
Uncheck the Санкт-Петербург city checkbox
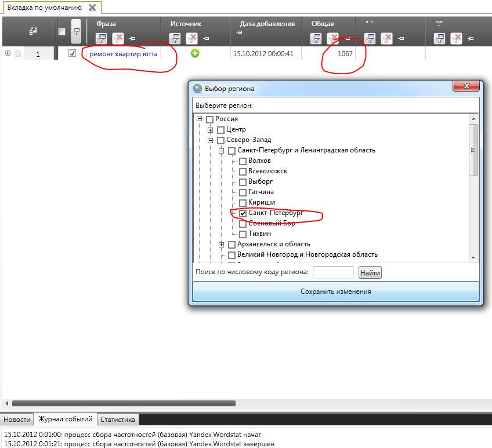(x=243, y=213)
